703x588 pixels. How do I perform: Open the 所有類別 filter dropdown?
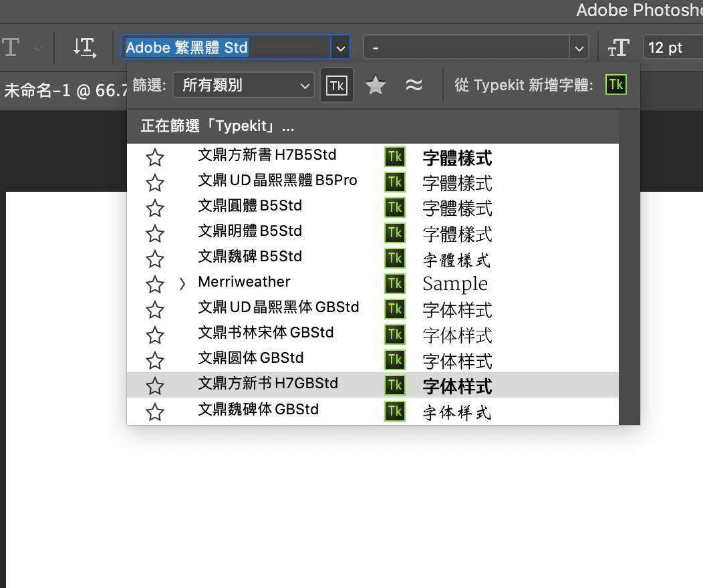tap(243, 85)
